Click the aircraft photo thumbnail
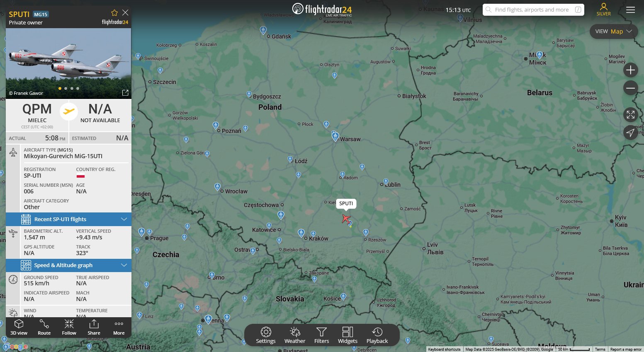 (x=68, y=63)
